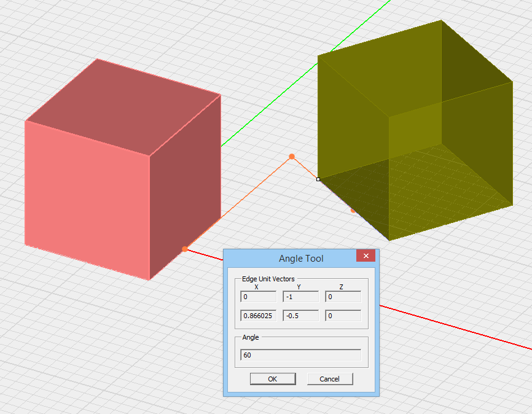The image size is (532, 414).
Task: Close the Angle Tool dialog window
Action: coord(366,256)
